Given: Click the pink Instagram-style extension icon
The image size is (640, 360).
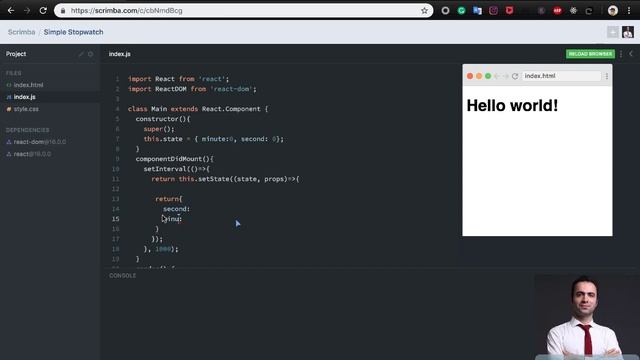Looking at the screenshot, I should point(493,11).
